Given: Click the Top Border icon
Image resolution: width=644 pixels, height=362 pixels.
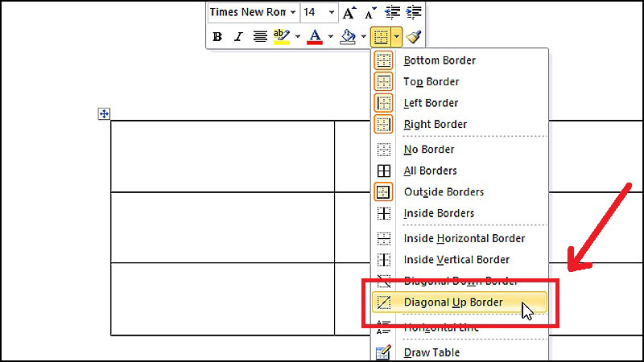Looking at the screenshot, I should pos(383,82).
